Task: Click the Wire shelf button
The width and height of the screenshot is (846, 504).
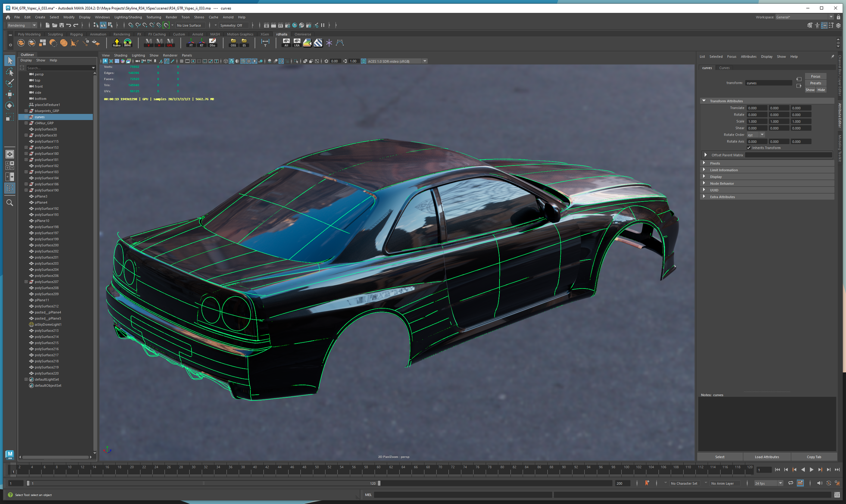Action: (x=128, y=43)
